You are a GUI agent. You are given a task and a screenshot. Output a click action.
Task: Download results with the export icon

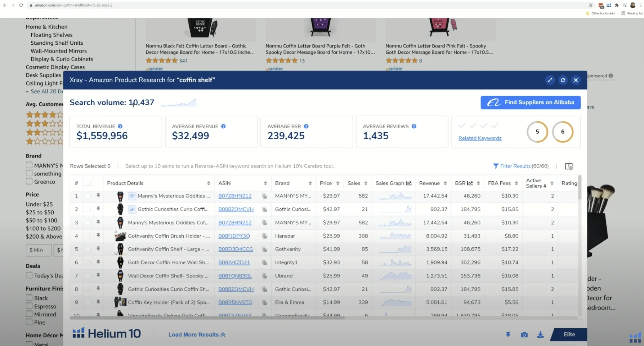[540, 335]
